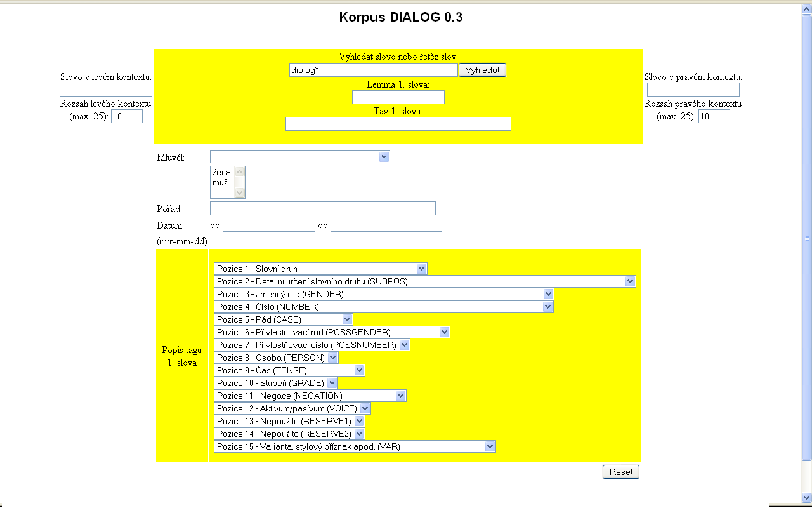This screenshot has width=812, height=508.
Task: Click the gender list scroll down arrow
Action: 239,192
